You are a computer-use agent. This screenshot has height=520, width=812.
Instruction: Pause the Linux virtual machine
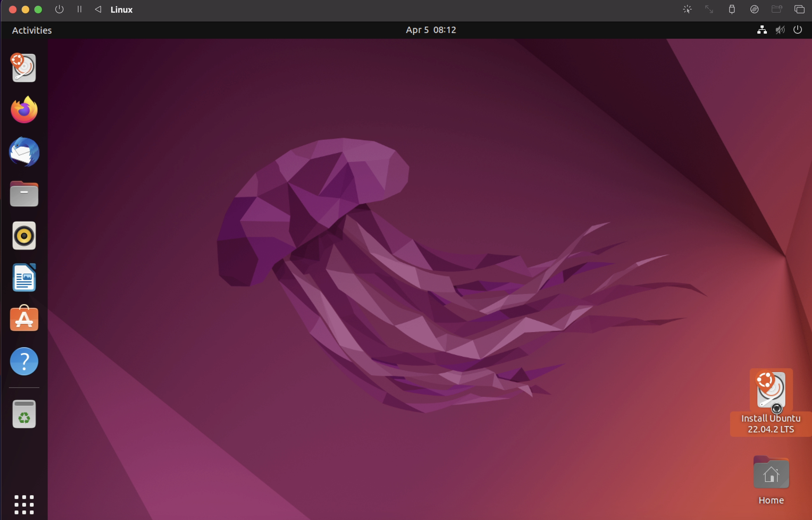[x=79, y=10]
